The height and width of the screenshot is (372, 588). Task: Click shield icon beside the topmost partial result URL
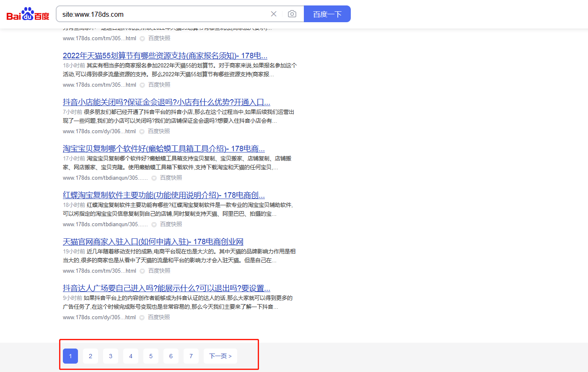coord(142,39)
